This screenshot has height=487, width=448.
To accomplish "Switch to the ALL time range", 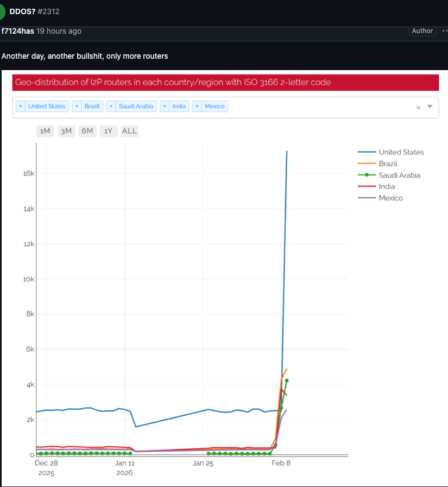I will coord(129,131).
